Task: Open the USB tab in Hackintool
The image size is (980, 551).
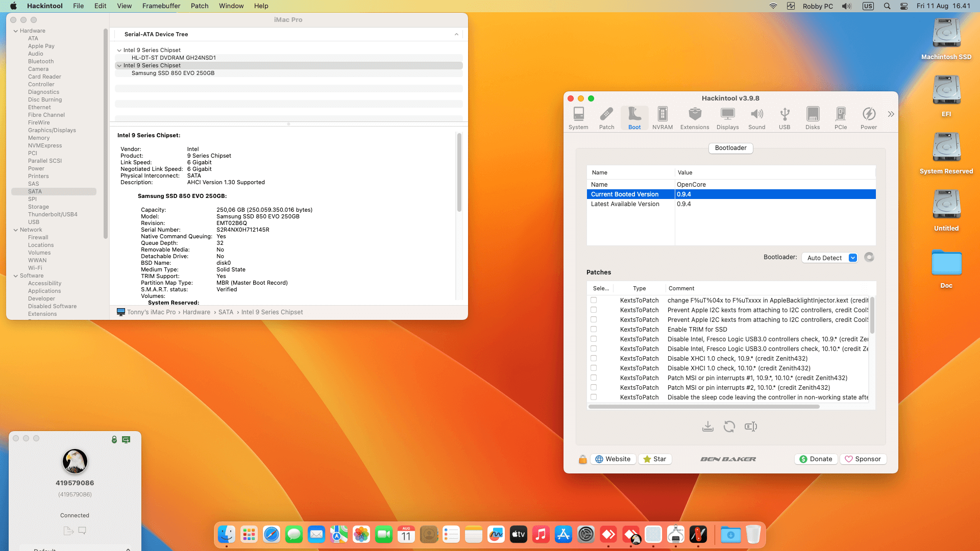Action: [x=785, y=118]
